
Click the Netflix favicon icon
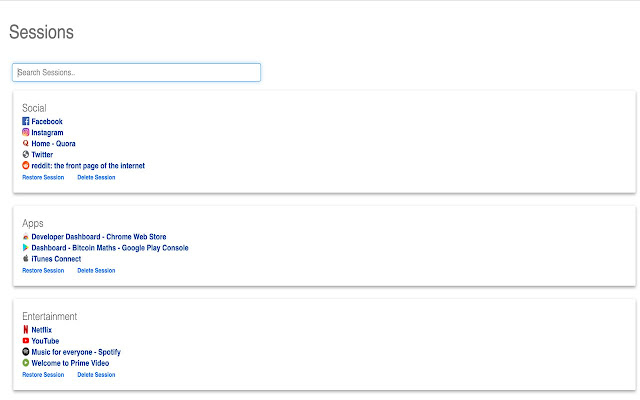[x=26, y=329]
